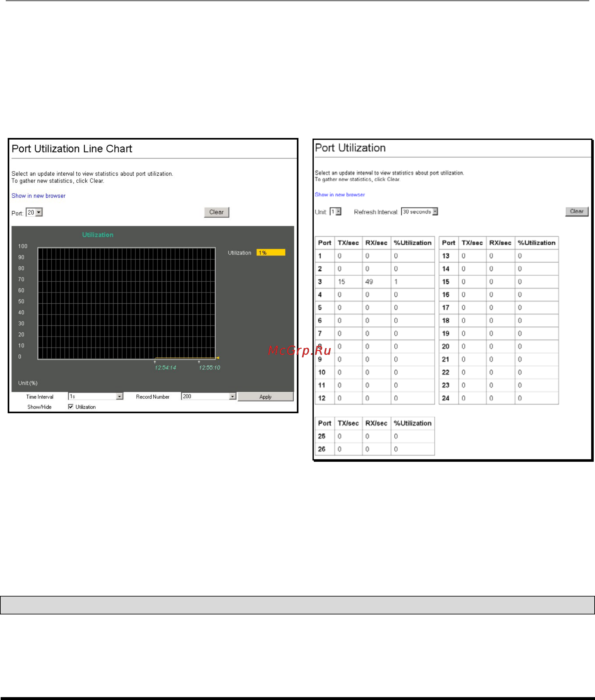Open the Unit dropdown

pyautogui.click(x=336, y=212)
